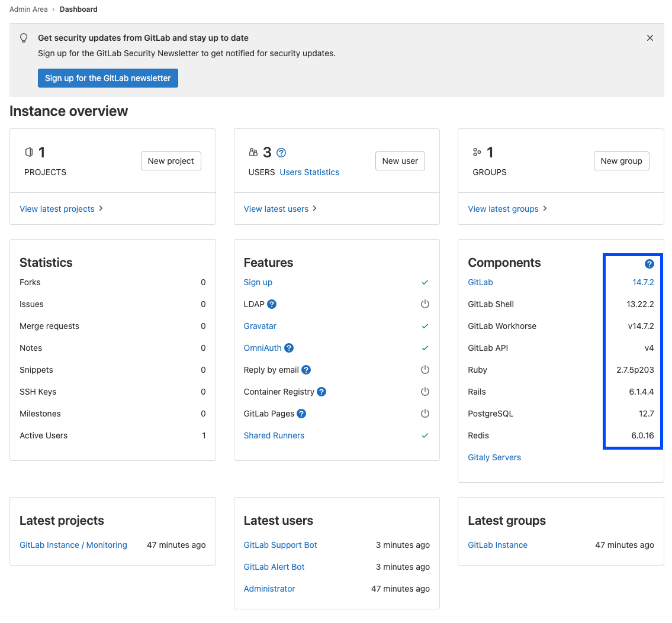Open View latest users
This screenshot has width=672, height=623.
(x=276, y=209)
